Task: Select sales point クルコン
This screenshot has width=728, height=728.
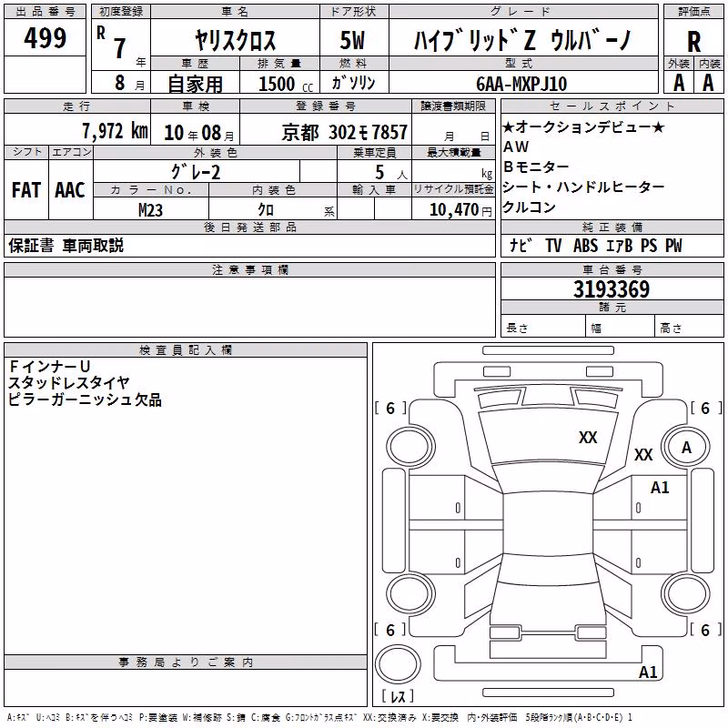Action: (x=529, y=207)
